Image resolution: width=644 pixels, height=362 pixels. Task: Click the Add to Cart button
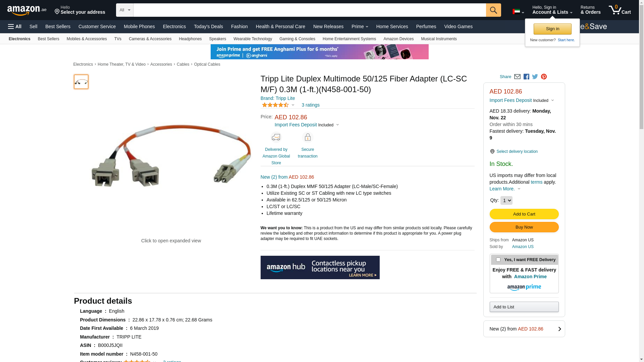(524, 214)
